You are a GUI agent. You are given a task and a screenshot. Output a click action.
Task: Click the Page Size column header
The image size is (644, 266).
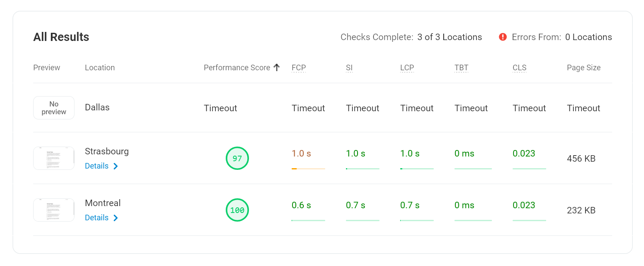[x=584, y=67]
